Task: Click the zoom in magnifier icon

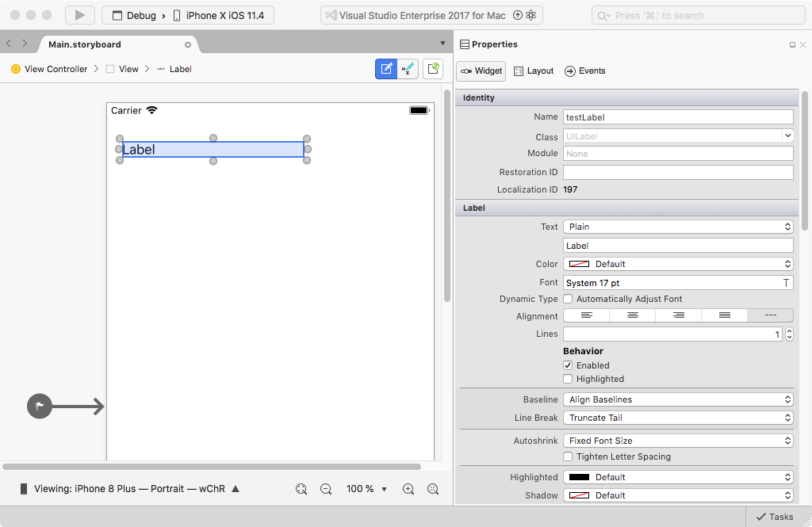Action: tap(408, 489)
